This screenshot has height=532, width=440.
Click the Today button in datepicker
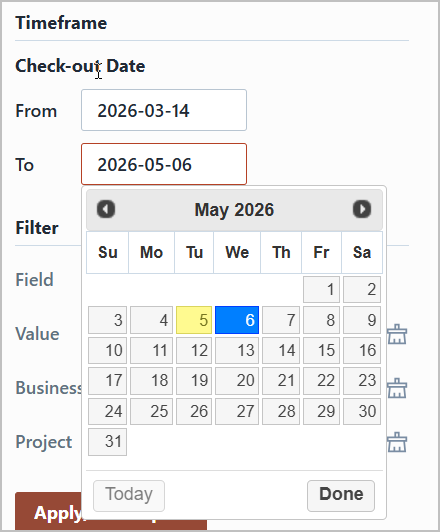tap(129, 496)
